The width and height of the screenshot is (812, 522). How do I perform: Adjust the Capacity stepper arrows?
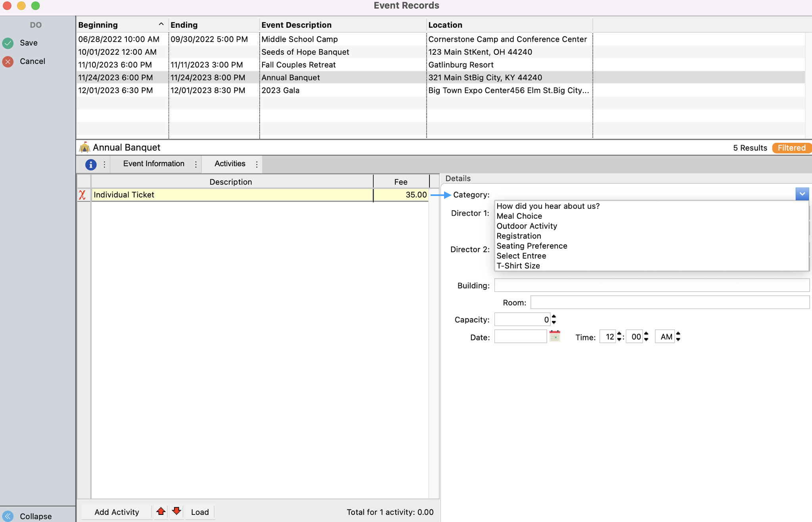554,319
